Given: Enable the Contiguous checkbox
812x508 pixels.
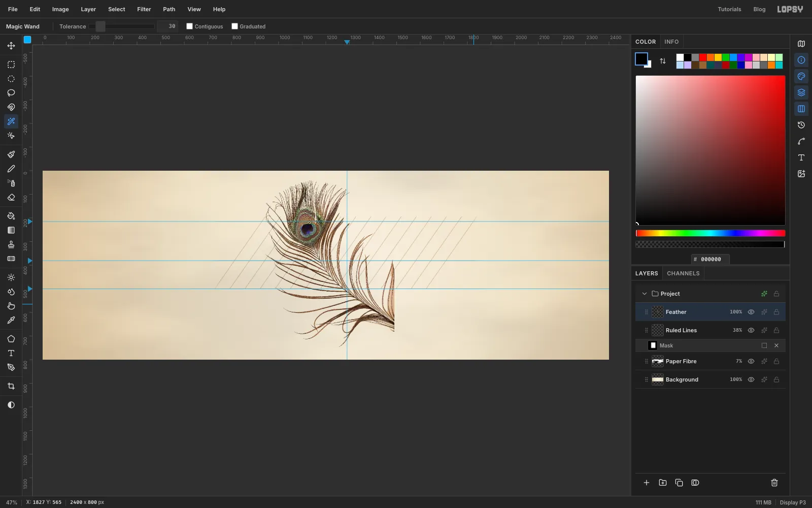Looking at the screenshot, I should pyautogui.click(x=189, y=26).
